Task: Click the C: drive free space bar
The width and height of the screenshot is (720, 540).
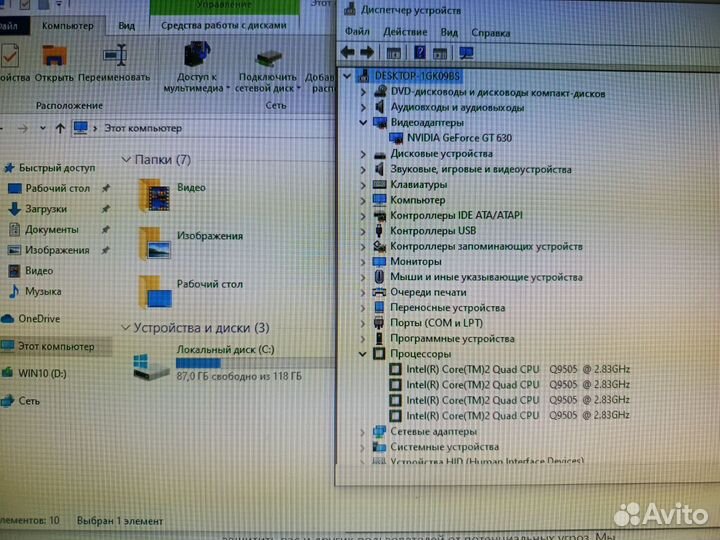Action: (255, 363)
